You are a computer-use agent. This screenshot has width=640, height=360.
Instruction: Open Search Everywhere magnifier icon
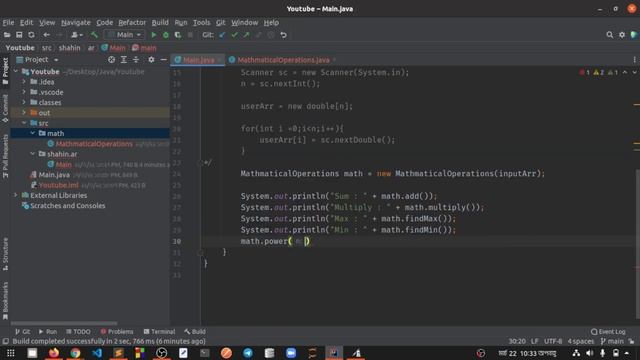(609, 35)
